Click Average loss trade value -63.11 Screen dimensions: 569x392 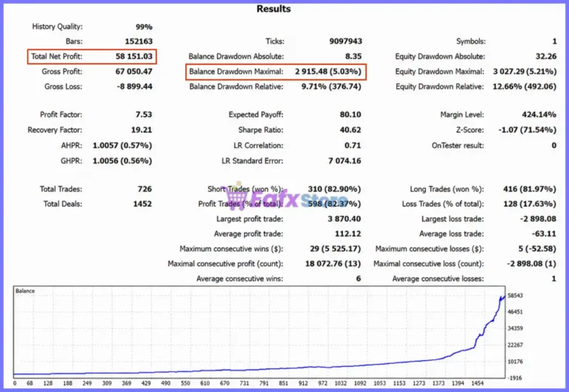[544, 233]
